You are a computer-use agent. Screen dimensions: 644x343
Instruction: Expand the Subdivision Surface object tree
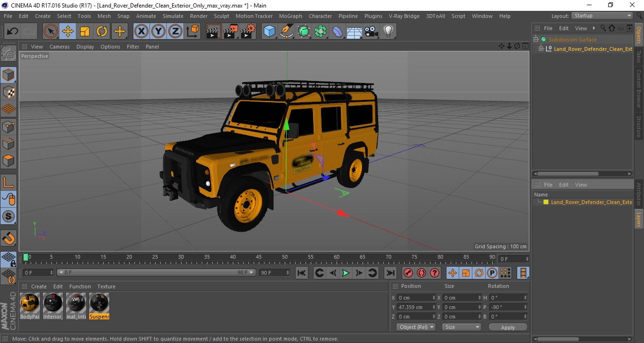point(536,40)
